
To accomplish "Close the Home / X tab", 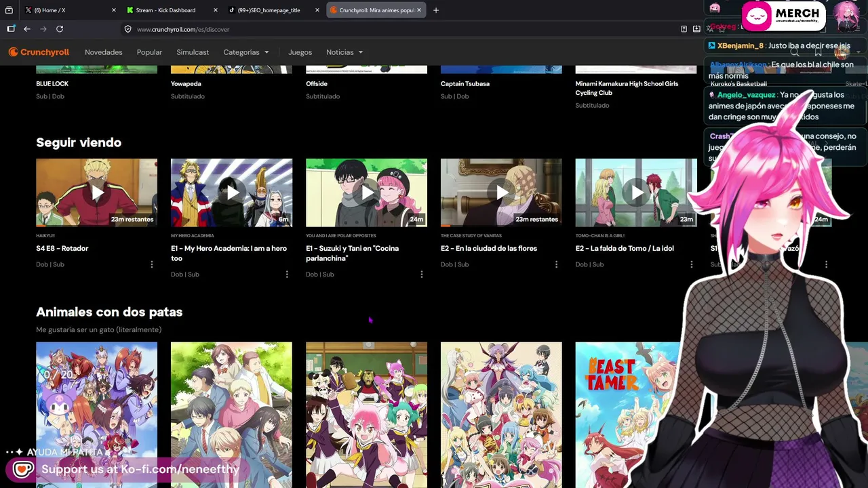I will point(113,10).
